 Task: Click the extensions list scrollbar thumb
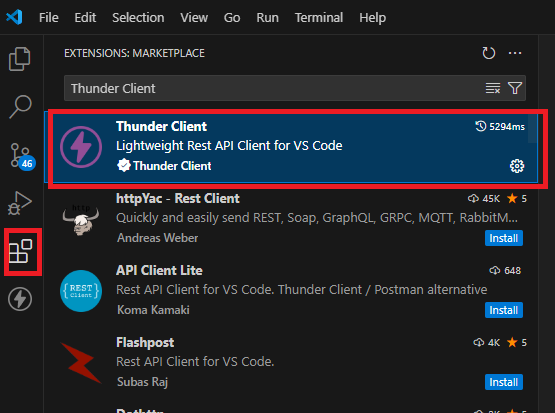pos(532,128)
